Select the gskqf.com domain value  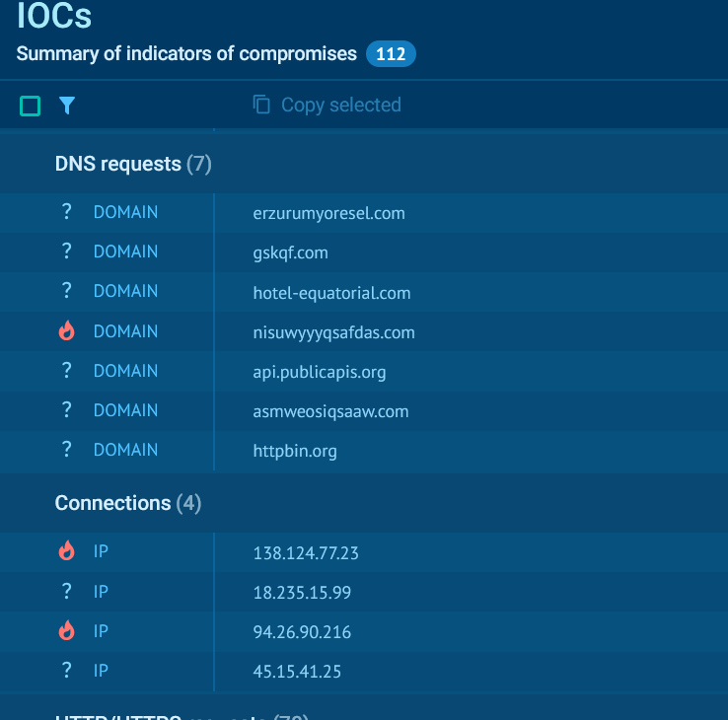(x=291, y=253)
